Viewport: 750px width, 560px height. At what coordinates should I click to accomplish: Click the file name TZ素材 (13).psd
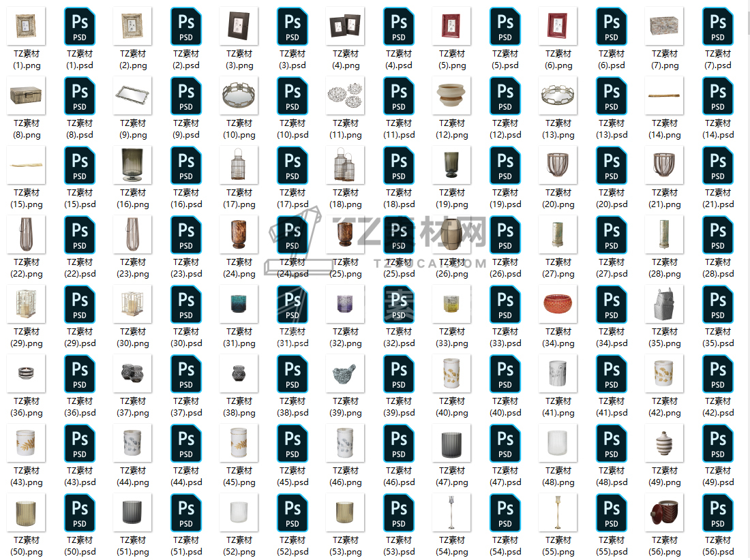click(612, 129)
